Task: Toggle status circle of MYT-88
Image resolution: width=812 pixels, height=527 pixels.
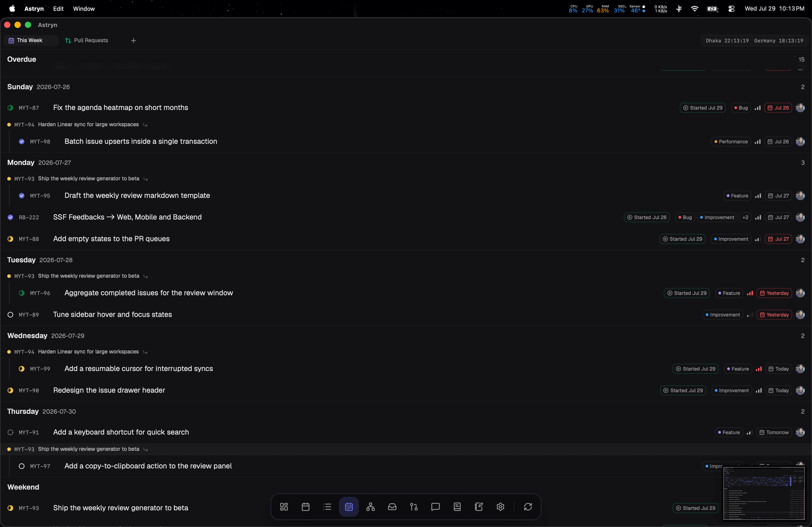Action: point(10,239)
